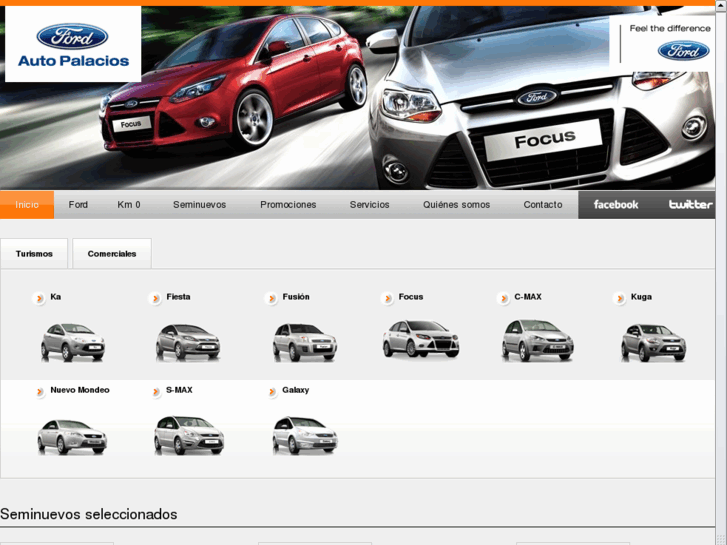This screenshot has height=545, width=727.
Task: Click the S-MAX model link text
Action: click(179, 390)
